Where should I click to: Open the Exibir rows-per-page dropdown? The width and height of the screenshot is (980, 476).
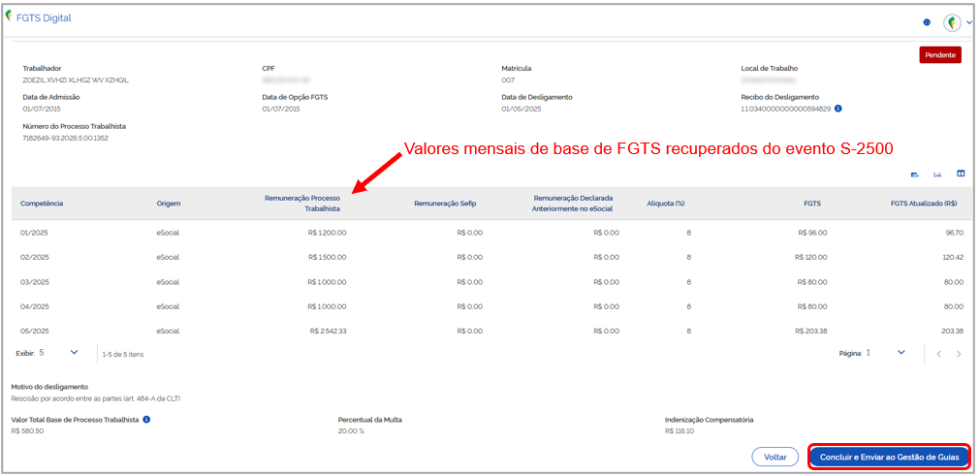58,353
